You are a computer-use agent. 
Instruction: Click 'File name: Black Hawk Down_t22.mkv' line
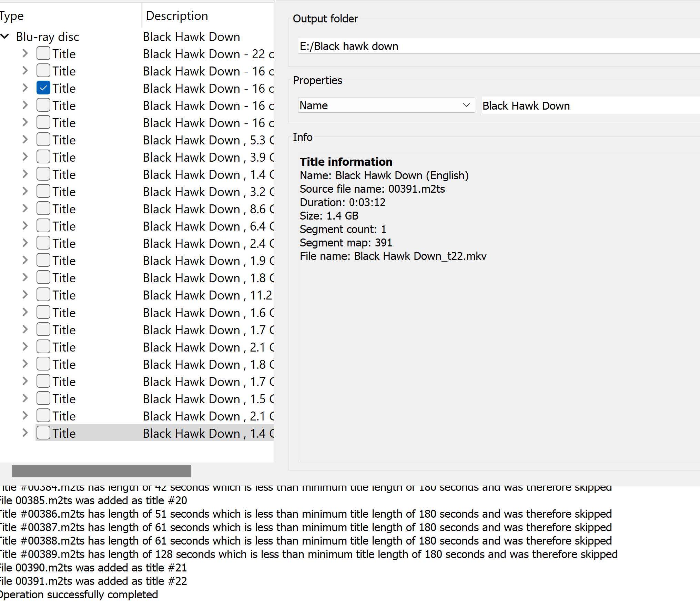click(x=393, y=256)
